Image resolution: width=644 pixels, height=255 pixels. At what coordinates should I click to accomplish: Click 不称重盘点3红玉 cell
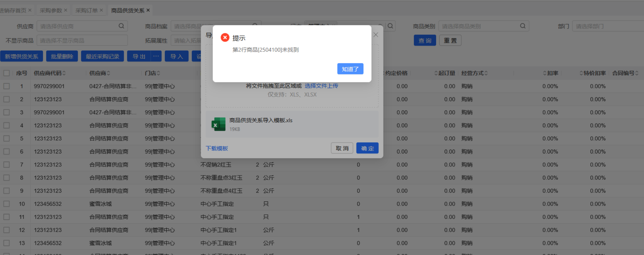click(x=221, y=178)
